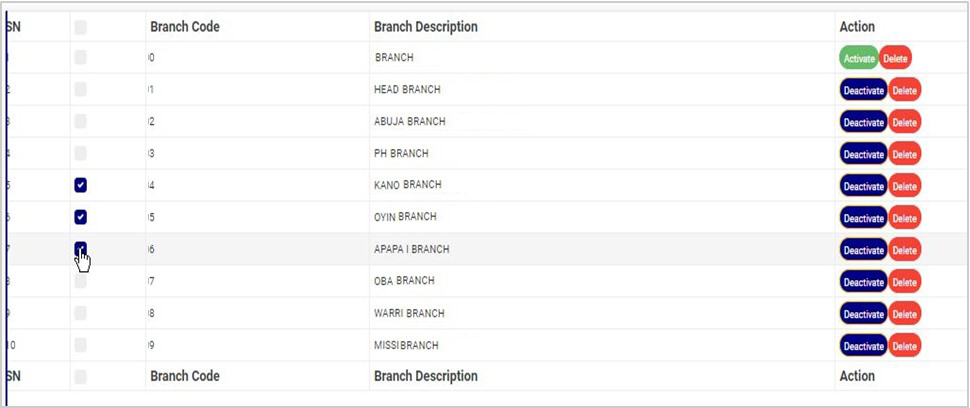Uncheck the OYIN BRANCH checkbox
Viewport: 970px width, 408px height.
pyautogui.click(x=81, y=217)
